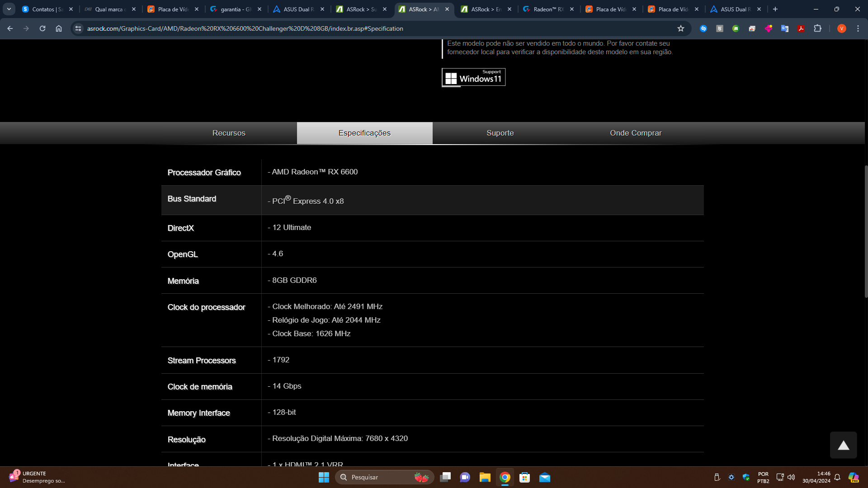Click the Stream Processors 1792 value

coord(278,360)
